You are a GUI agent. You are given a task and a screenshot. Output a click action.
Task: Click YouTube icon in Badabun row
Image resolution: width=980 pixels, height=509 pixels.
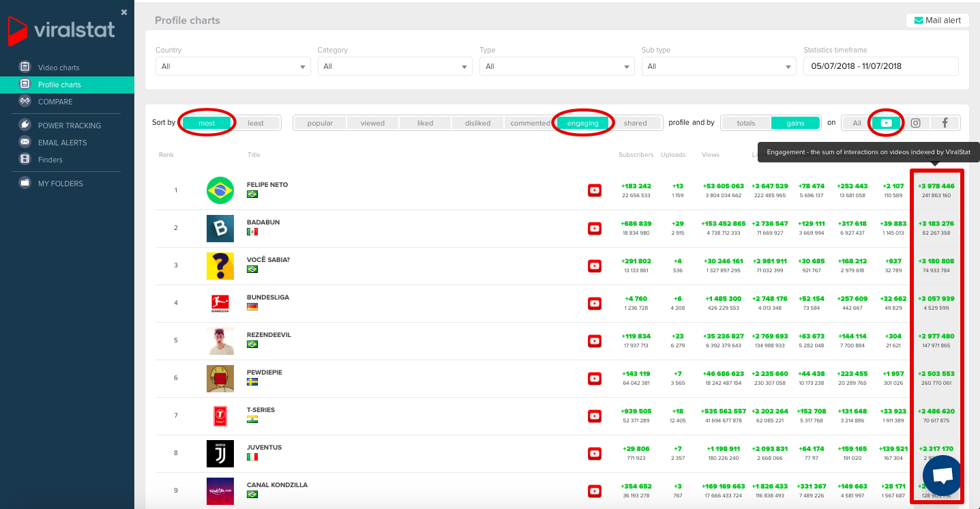click(x=595, y=228)
